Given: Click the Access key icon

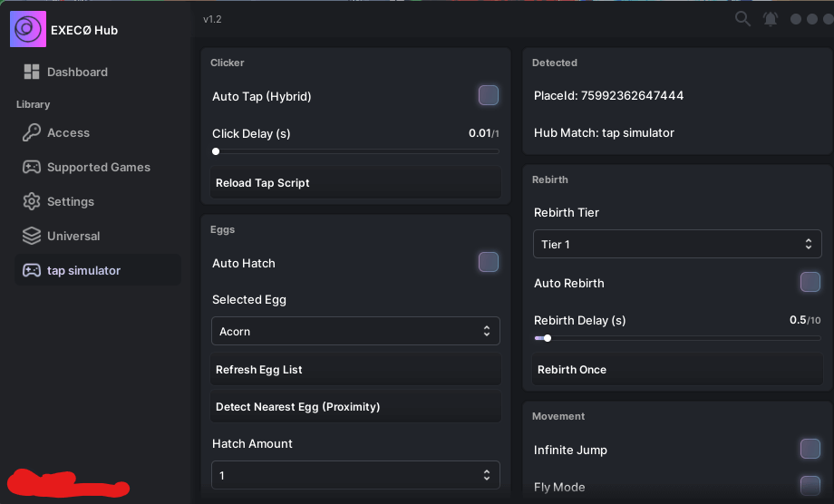Looking at the screenshot, I should [x=32, y=132].
